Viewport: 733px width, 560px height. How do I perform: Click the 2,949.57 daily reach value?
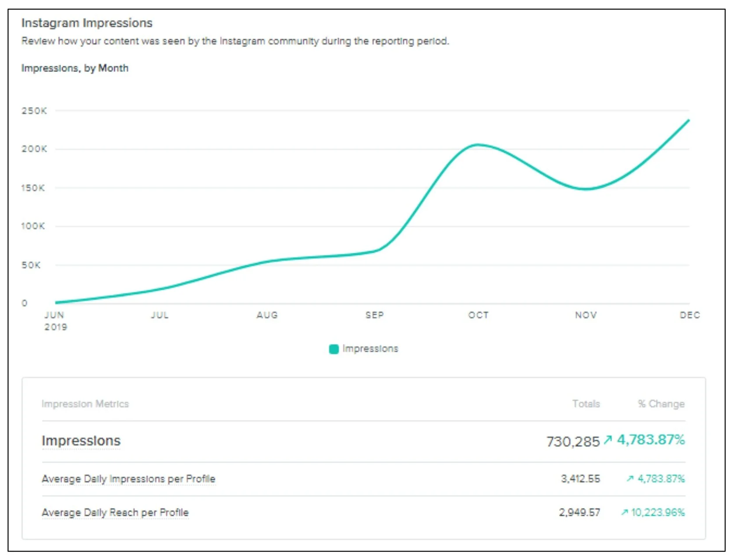point(579,513)
